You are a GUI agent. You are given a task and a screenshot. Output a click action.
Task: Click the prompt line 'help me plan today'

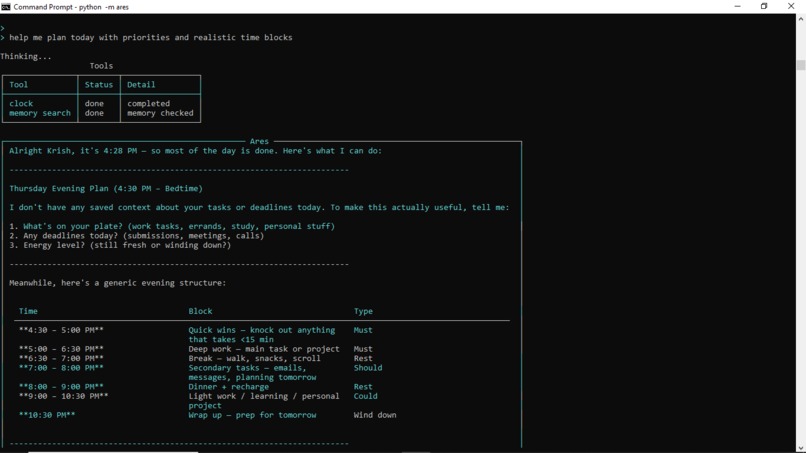point(151,38)
